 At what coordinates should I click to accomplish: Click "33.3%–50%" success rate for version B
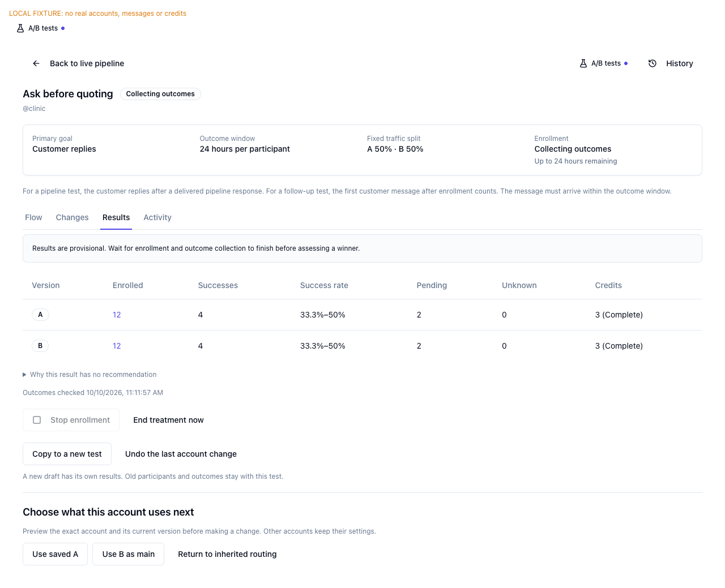tap(323, 346)
